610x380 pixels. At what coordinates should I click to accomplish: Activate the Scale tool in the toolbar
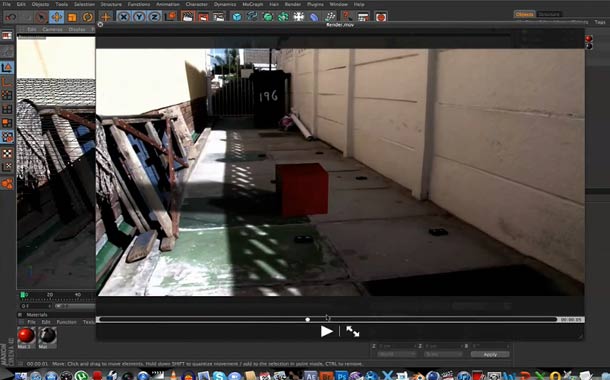point(72,17)
